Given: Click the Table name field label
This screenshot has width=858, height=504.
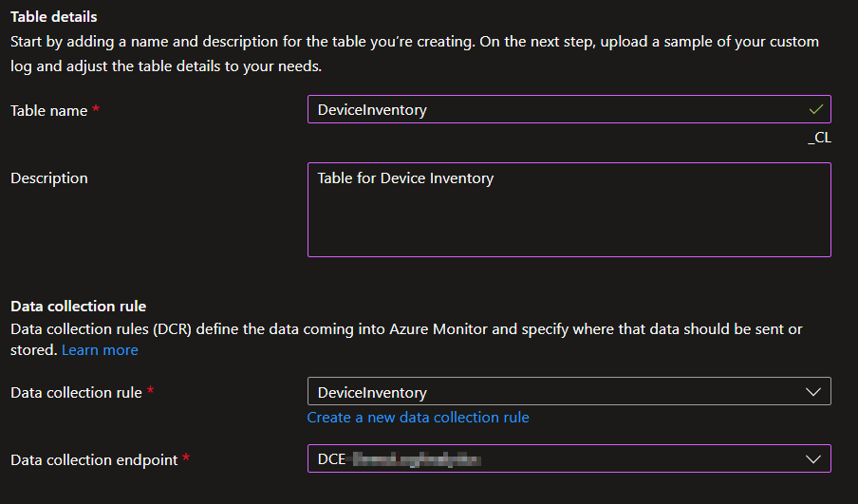Looking at the screenshot, I should [x=48, y=110].
